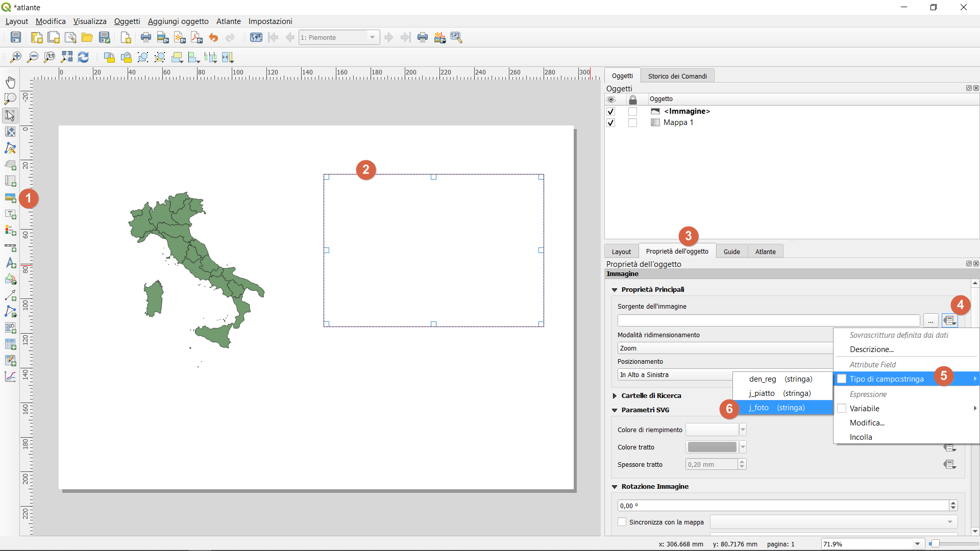Screen dimensions: 980x551
Task: Click the Colore tratto color swatch
Action: [x=712, y=447]
